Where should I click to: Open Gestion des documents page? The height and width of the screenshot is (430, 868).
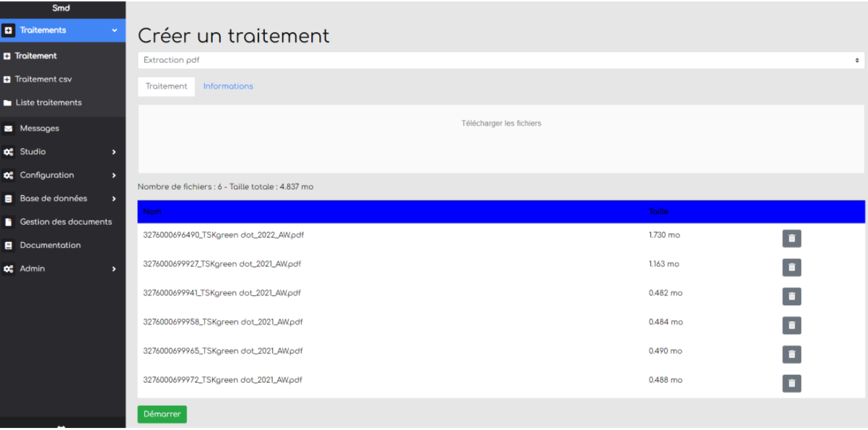65,222
